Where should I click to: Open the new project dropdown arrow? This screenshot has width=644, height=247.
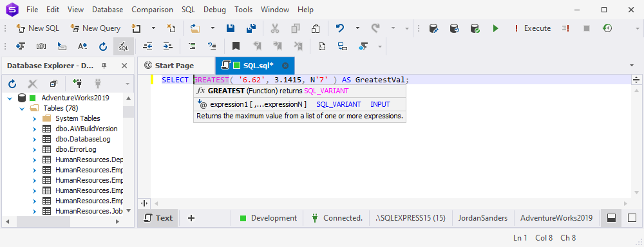pos(154,28)
